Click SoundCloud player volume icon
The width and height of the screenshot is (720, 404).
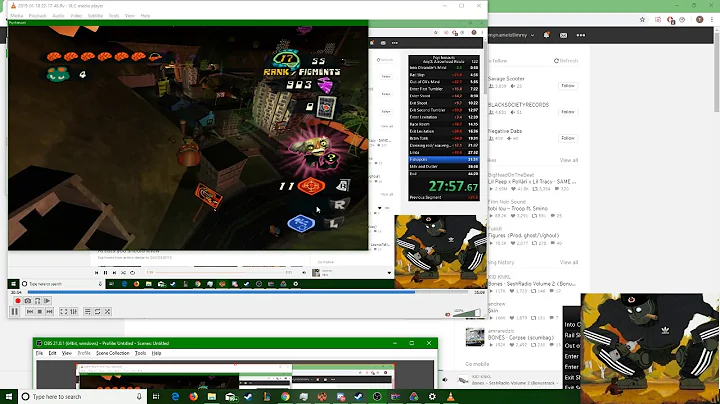(445, 380)
